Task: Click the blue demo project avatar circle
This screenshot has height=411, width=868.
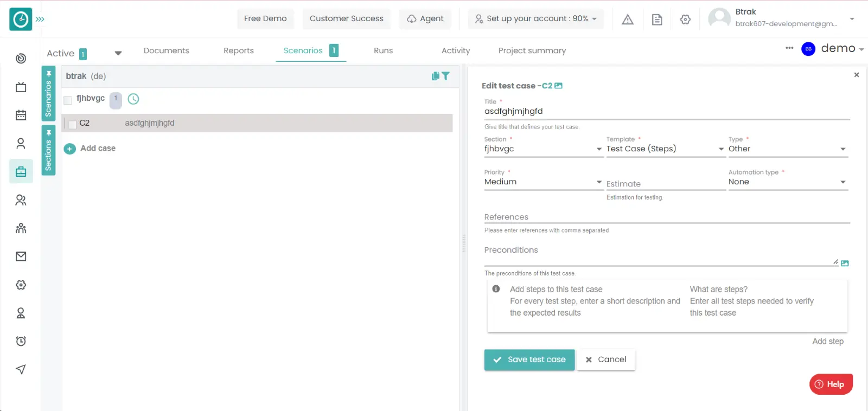Action: pyautogui.click(x=808, y=49)
